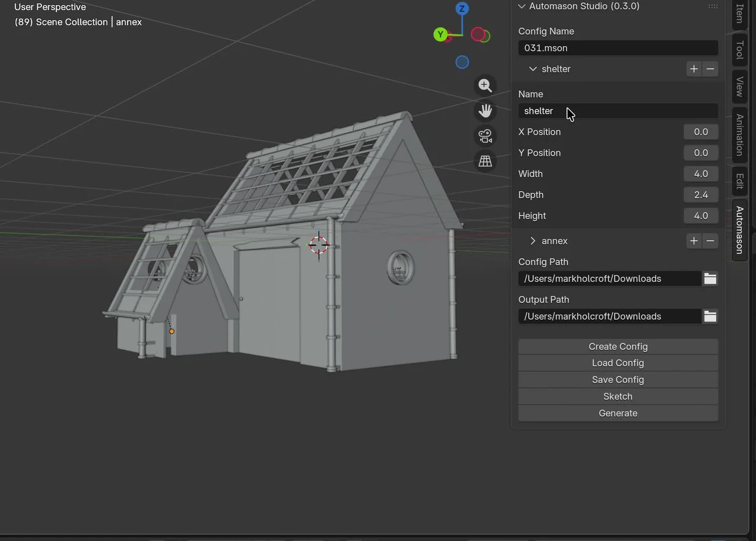
Task: Open the Tool sidebar tab
Action: pyautogui.click(x=740, y=50)
